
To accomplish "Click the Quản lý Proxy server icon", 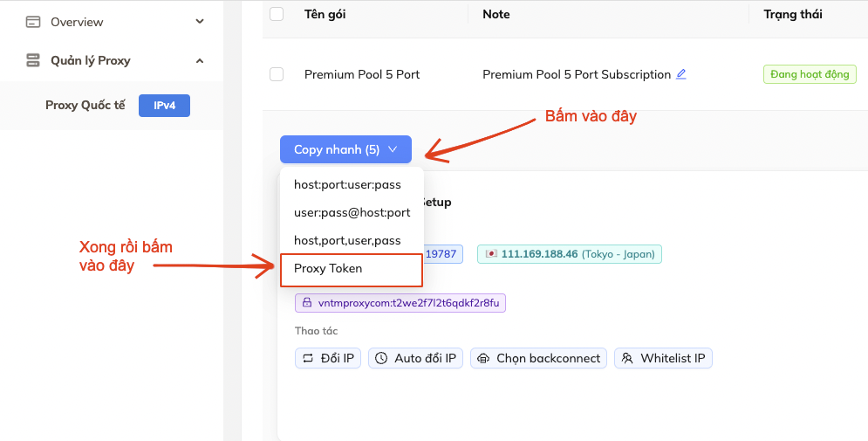I will [x=33, y=61].
